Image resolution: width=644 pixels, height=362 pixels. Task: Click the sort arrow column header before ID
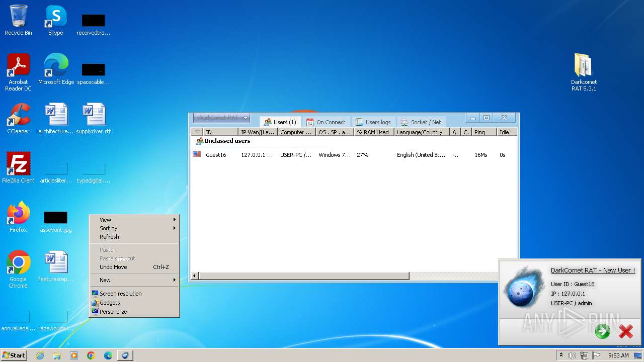coord(197,132)
